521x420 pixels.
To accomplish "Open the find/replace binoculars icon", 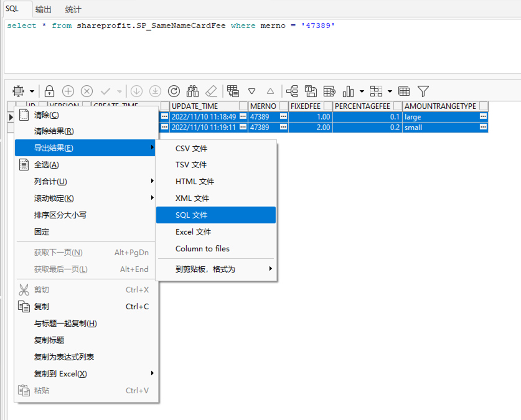I will pyautogui.click(x=194, y=91).
